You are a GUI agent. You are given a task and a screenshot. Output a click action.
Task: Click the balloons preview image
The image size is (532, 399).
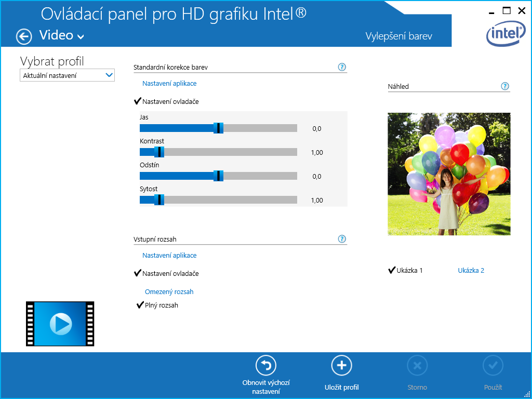pos(449,174)
